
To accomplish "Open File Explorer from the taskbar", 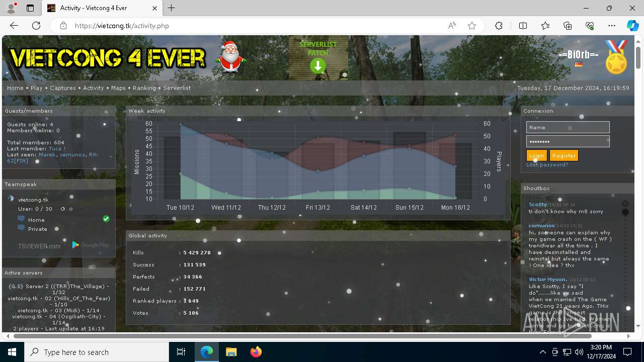I will pyautogui.click(x=231, y=352).
